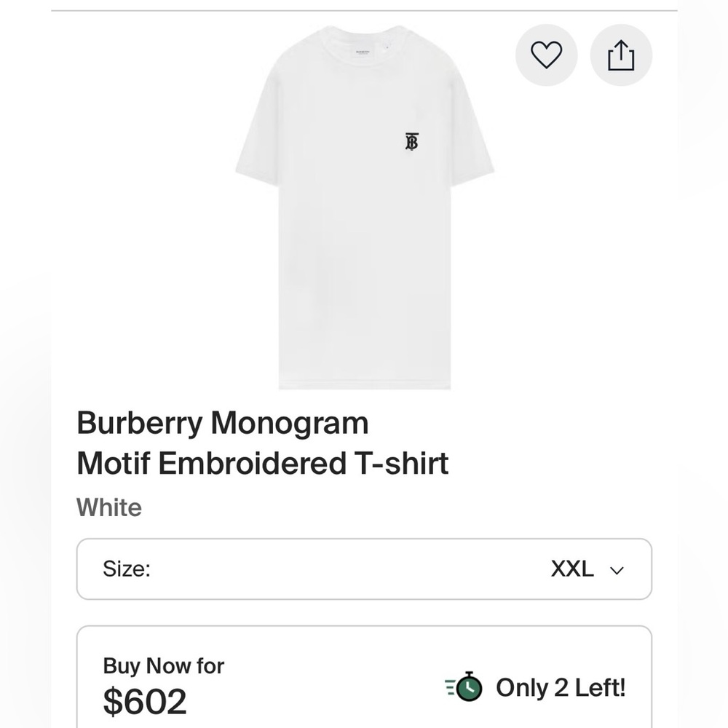Expand the XXL size chevron

coord(615,570)
